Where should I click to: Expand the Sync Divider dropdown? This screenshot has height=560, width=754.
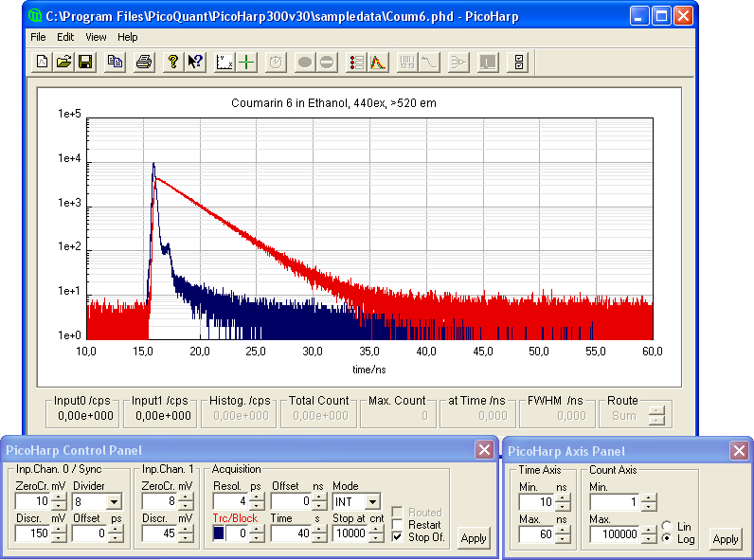point(114,502)
